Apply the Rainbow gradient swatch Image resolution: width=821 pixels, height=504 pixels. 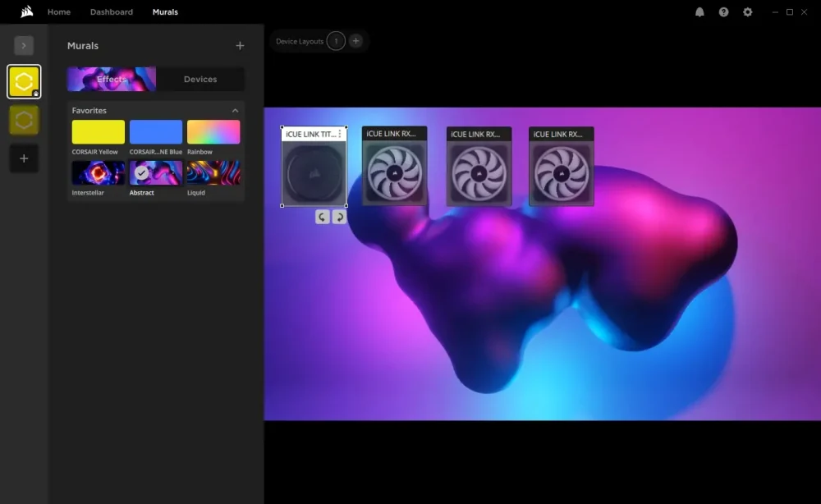pos(213,132)
